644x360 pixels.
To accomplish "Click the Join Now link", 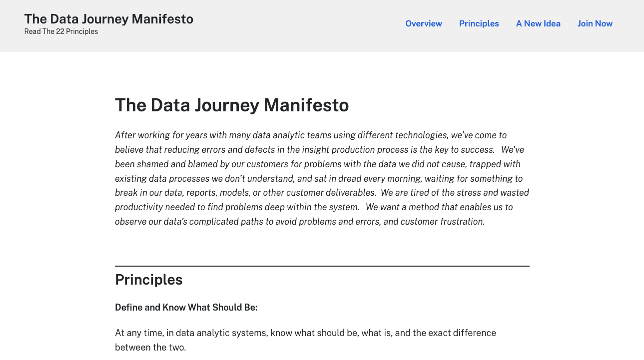I will (x=595, y=23).
